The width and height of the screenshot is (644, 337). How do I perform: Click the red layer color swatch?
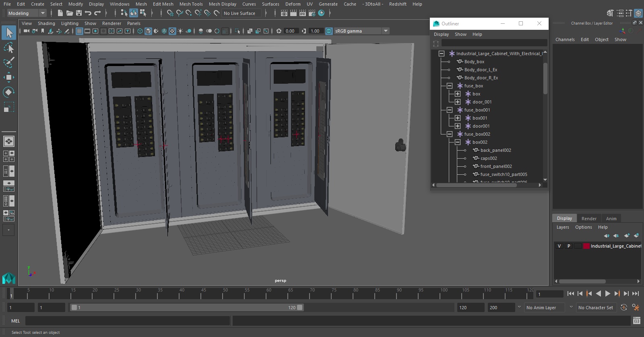[x=586, y=246]
